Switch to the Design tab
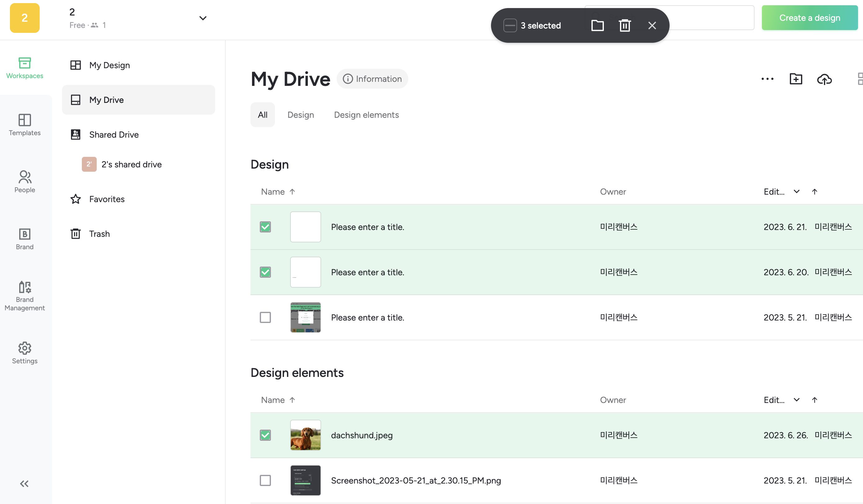Screen dimensions: 863x504 (300, 115)
